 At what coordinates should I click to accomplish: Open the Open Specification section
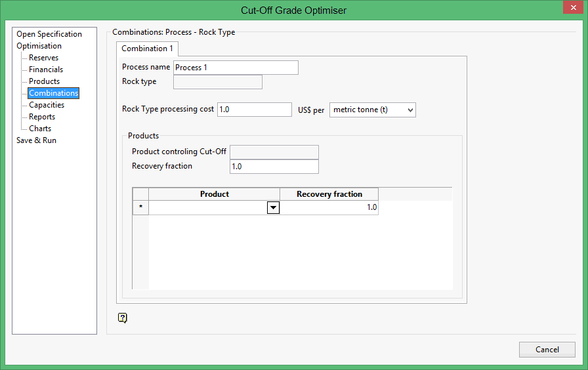[x=49, y=34]
